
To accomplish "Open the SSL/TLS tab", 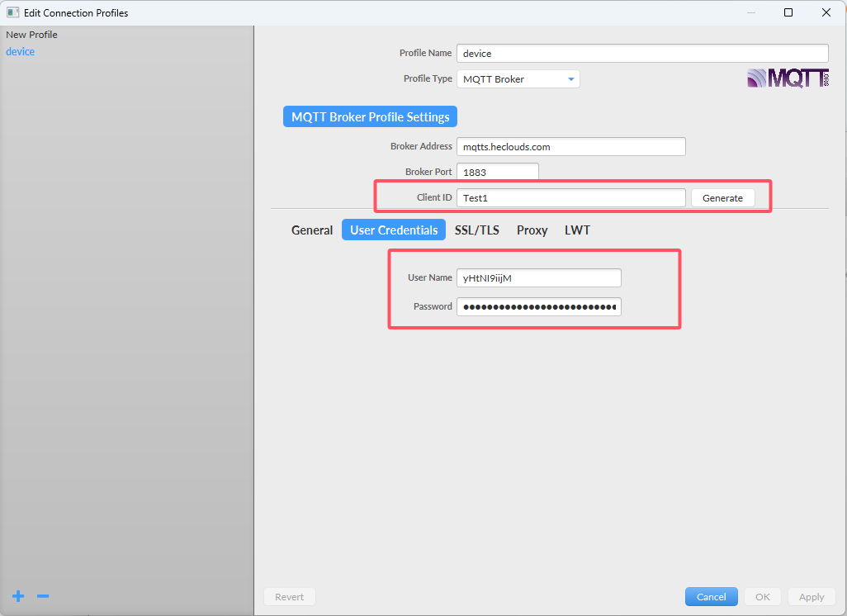I will pos(476,230).
